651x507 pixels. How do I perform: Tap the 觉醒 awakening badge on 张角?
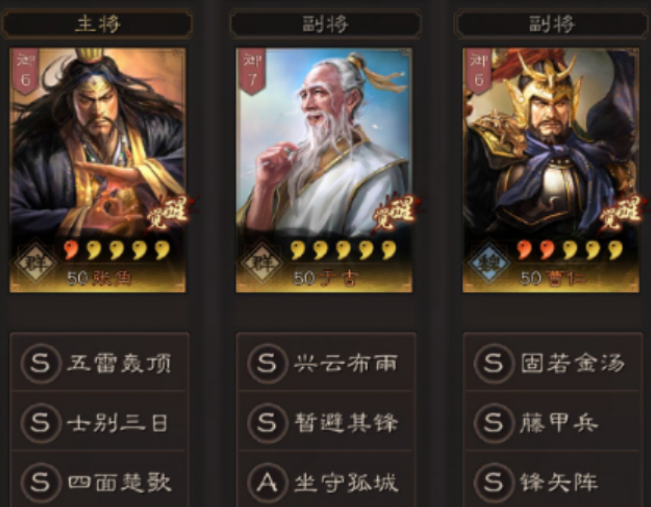point(169,213)
